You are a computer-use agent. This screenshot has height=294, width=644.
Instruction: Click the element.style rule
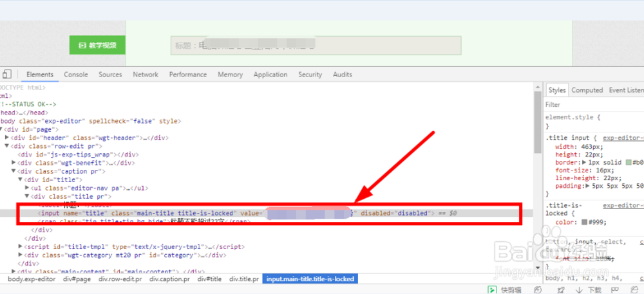pyautogui.click(x=573, y=117)
